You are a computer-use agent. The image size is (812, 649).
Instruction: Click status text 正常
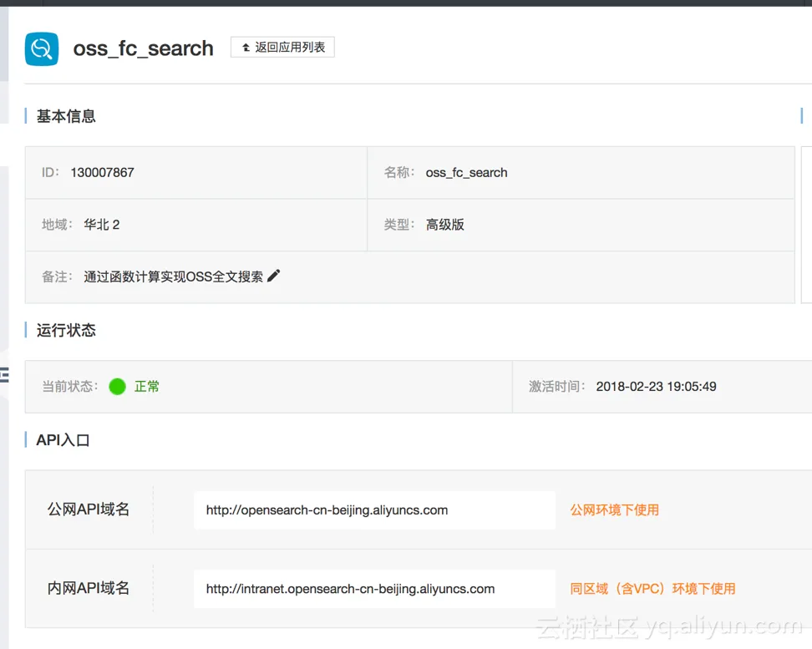click(147, 387)
